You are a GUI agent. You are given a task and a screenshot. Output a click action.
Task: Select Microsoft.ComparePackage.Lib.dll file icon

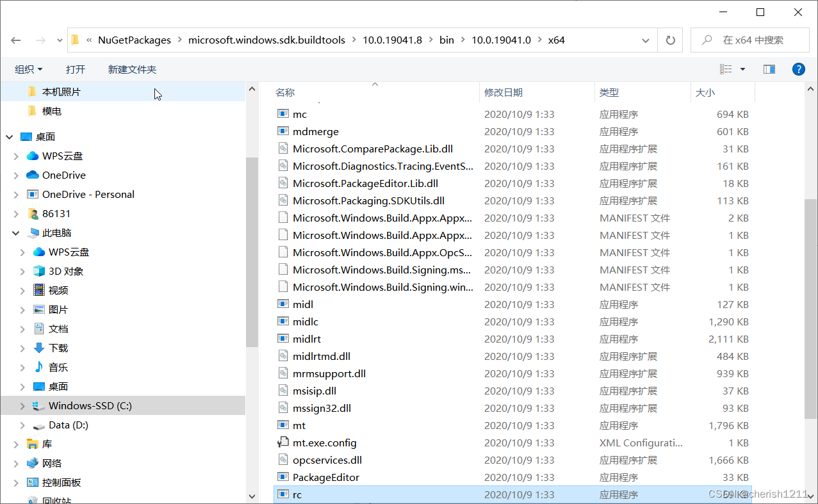point(283,148)
